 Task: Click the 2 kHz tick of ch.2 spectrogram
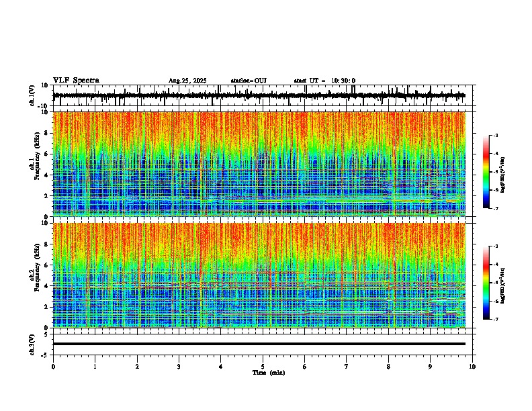pyautogui.click(x=46, y=307)
